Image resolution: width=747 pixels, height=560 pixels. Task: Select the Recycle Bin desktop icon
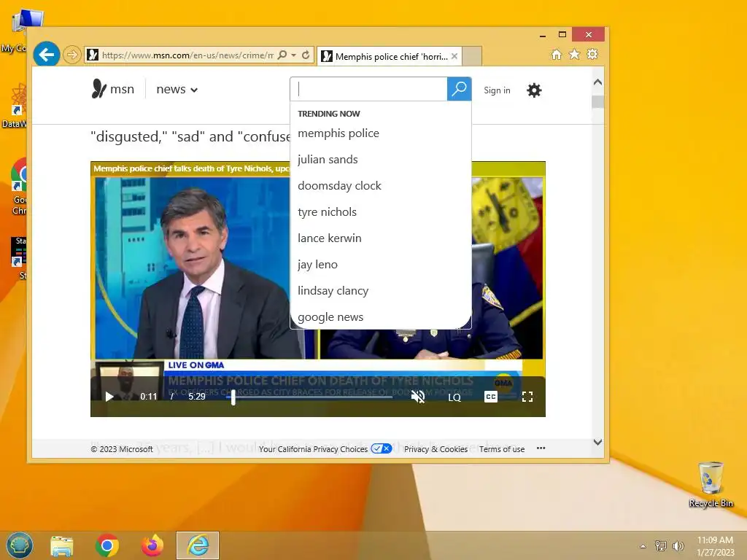click(711, 485)
